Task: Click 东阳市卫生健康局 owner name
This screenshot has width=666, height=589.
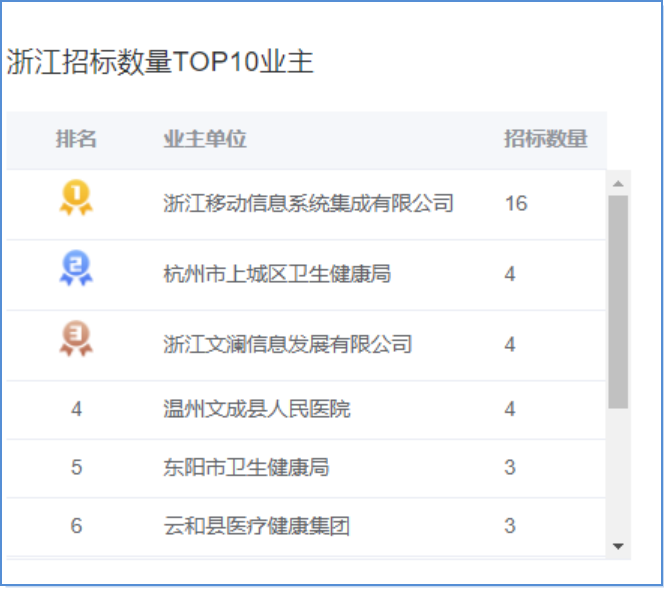Action: pyautogui.click(x=246, y=468)
